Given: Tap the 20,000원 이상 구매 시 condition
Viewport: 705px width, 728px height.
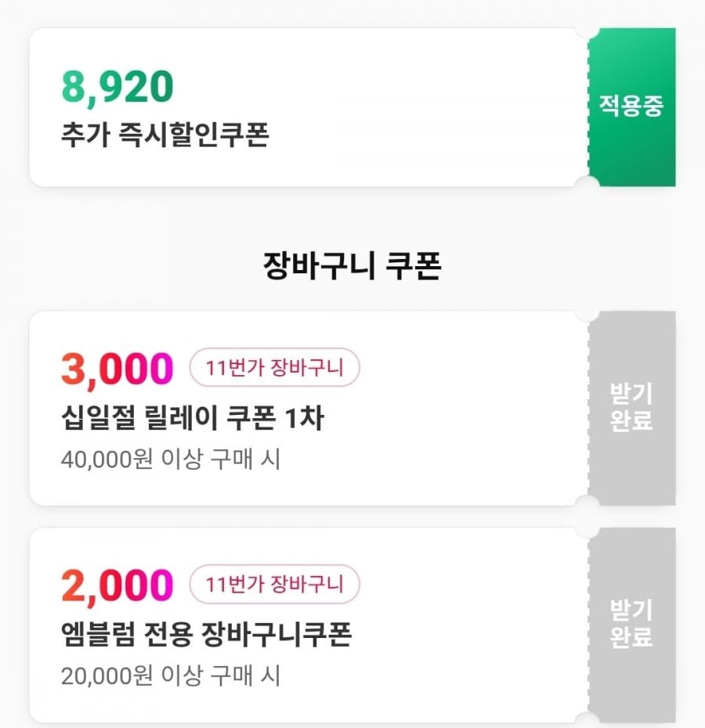Looking at the screenshot, I should (x=171, y=675).
